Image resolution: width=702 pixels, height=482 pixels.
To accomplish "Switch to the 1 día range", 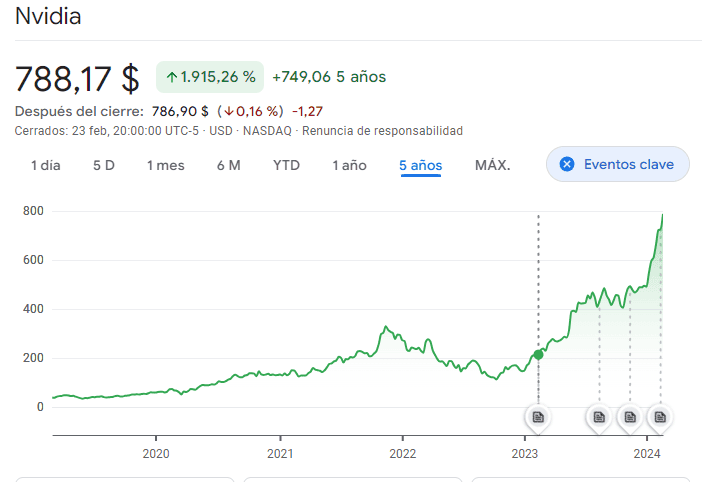I will 45,165.
